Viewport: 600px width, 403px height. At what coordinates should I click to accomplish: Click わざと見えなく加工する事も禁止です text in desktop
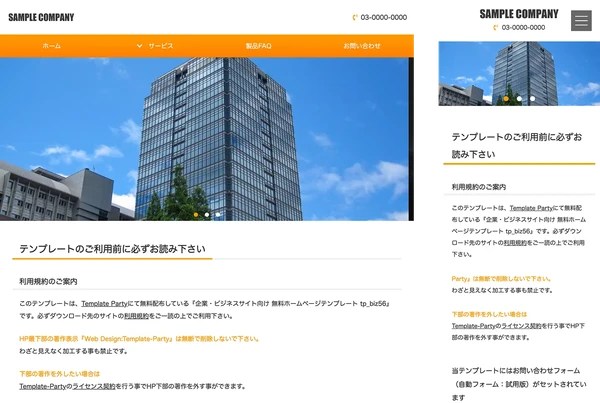(x=73, y=351)
